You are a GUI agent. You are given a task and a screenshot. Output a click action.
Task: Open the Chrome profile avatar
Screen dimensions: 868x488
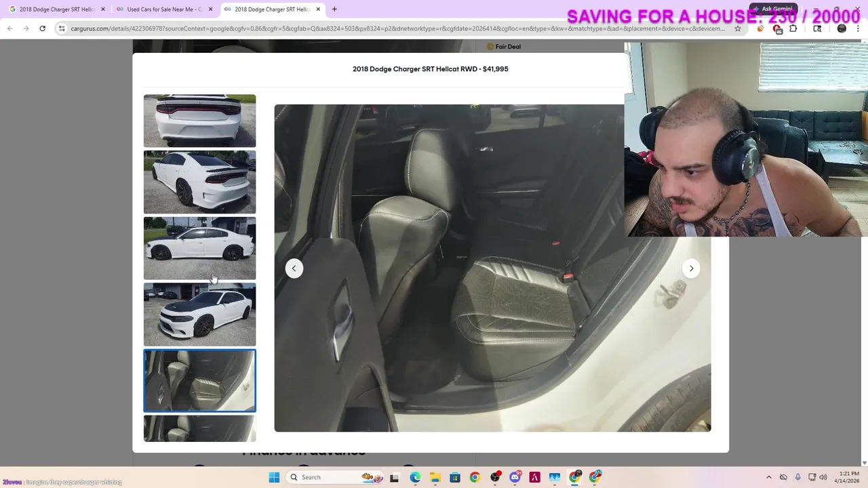(x=842, y=28)
